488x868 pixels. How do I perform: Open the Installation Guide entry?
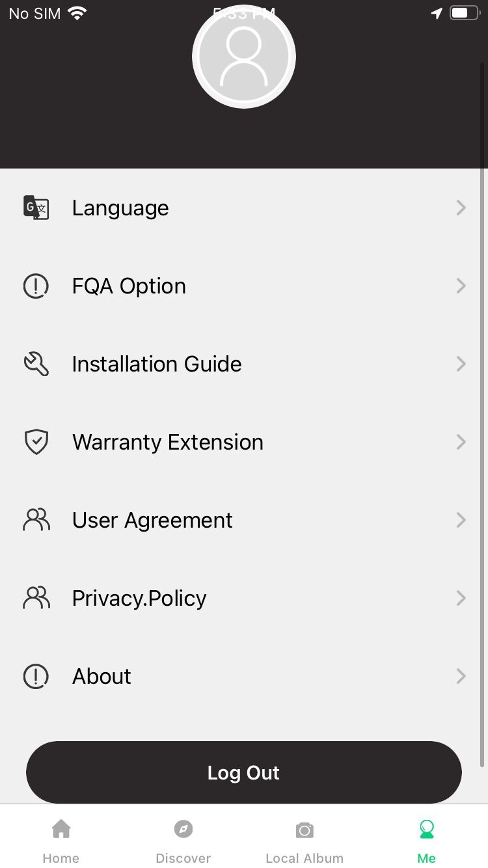(x=157, y=364)
